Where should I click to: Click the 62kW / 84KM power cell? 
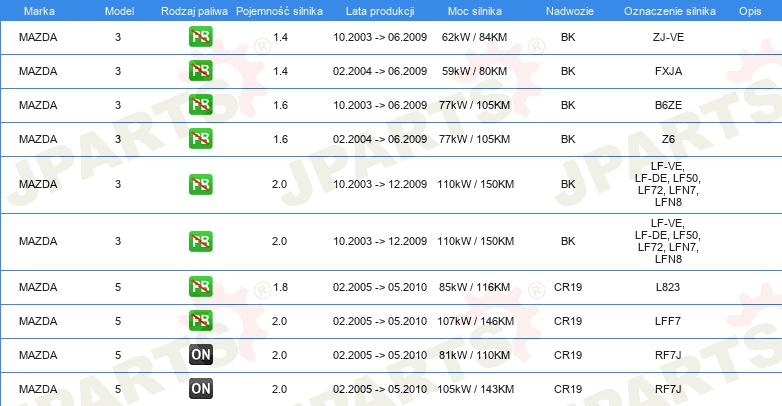[474, 37]
